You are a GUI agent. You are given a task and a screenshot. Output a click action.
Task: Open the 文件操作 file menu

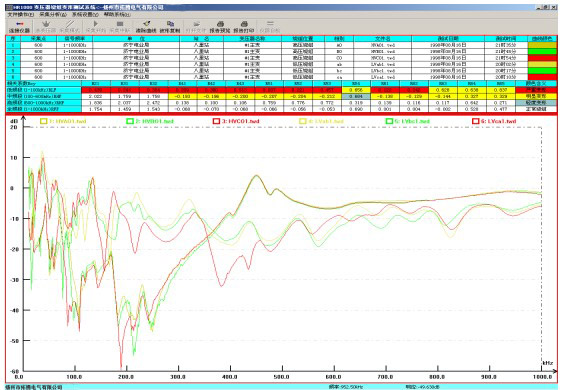(21, 15)
